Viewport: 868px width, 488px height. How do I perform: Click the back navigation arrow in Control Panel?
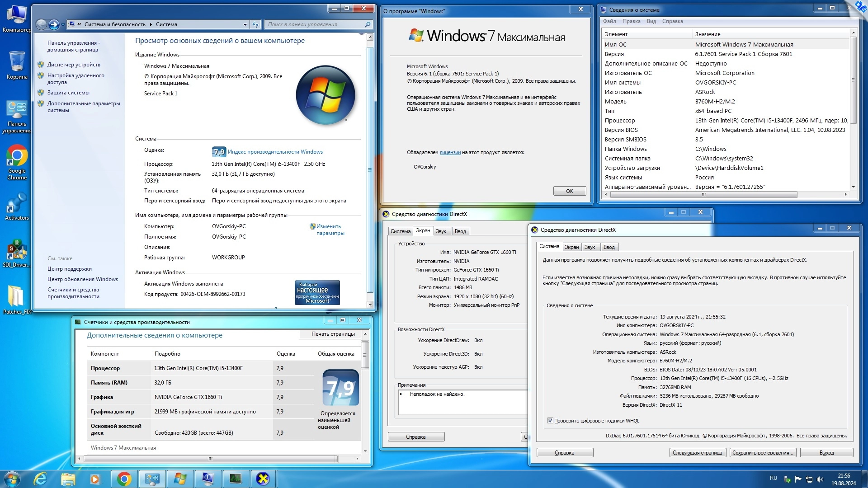pos(41,25)
